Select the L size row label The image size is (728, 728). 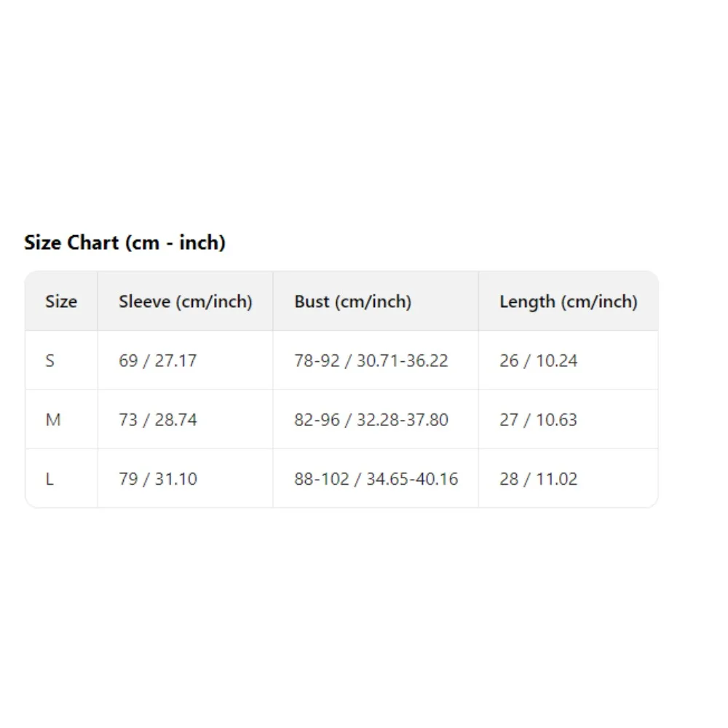pyautogui.click(x=50, y=479)
